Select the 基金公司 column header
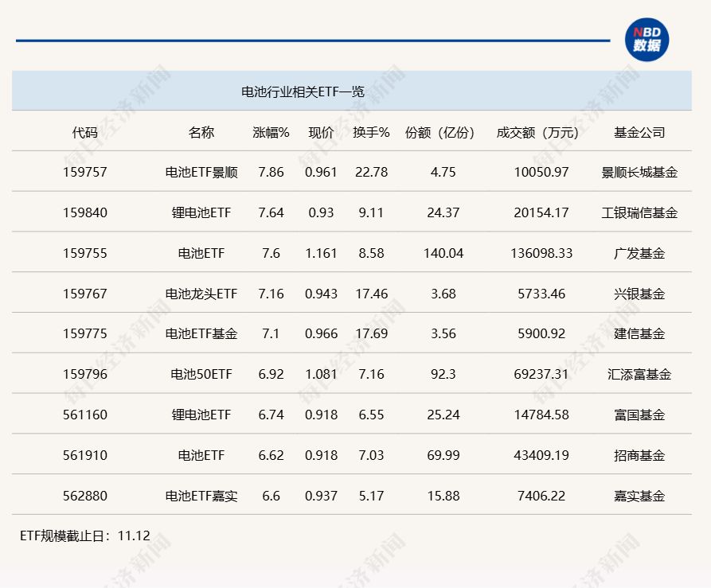Screen dimensions: 711x588 640,132
